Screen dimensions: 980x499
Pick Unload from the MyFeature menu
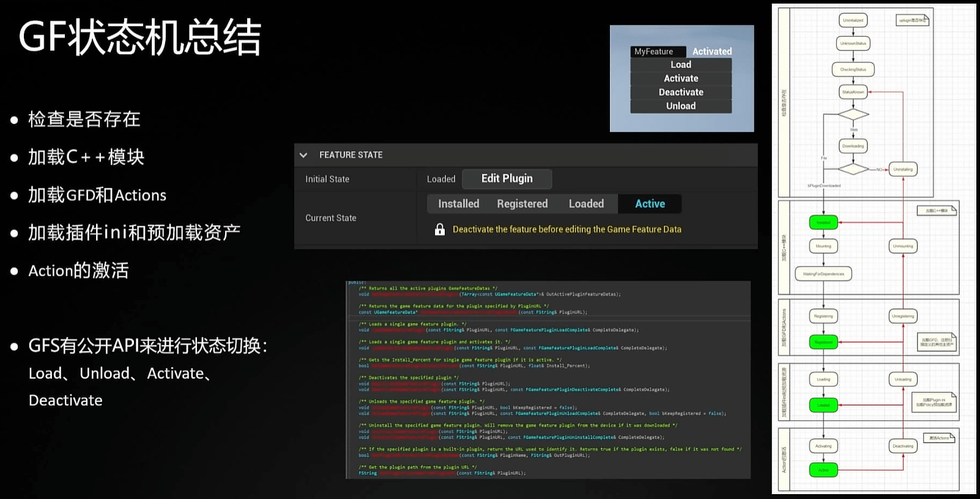pos(680,106)
